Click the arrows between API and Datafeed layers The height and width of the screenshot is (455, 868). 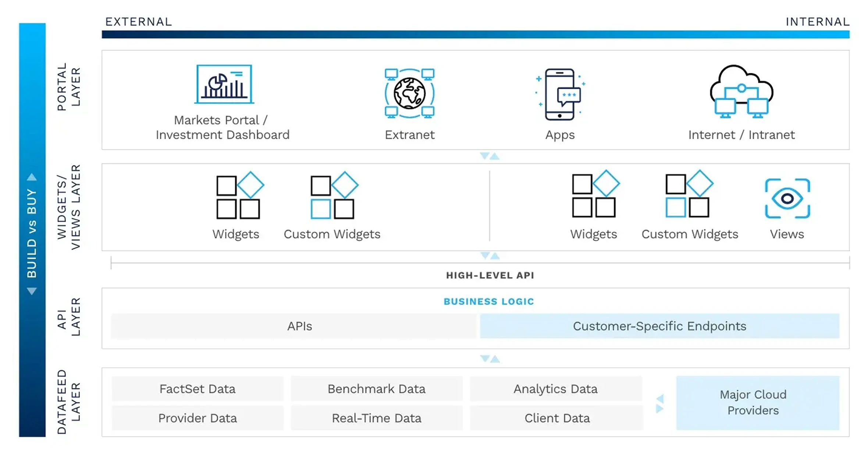click(490, 359)
